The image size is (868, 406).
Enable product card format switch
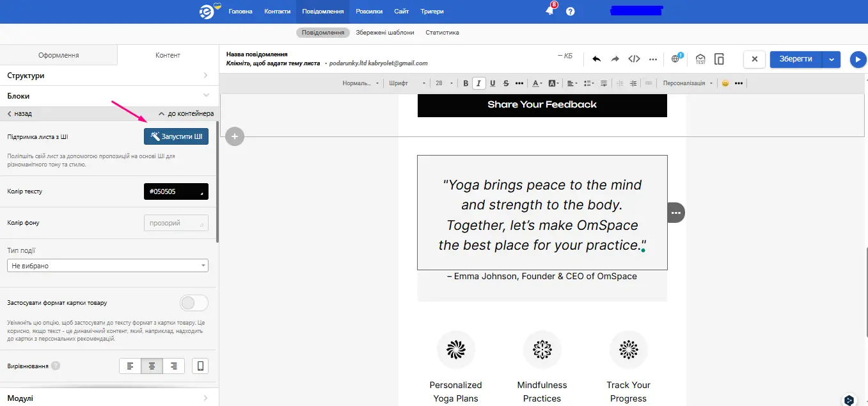(194, 303)
